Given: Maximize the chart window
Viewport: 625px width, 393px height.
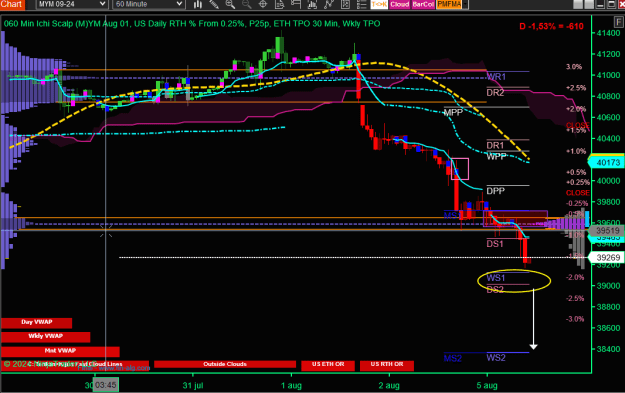Looking at the screenshot, I should coord(611,4).
